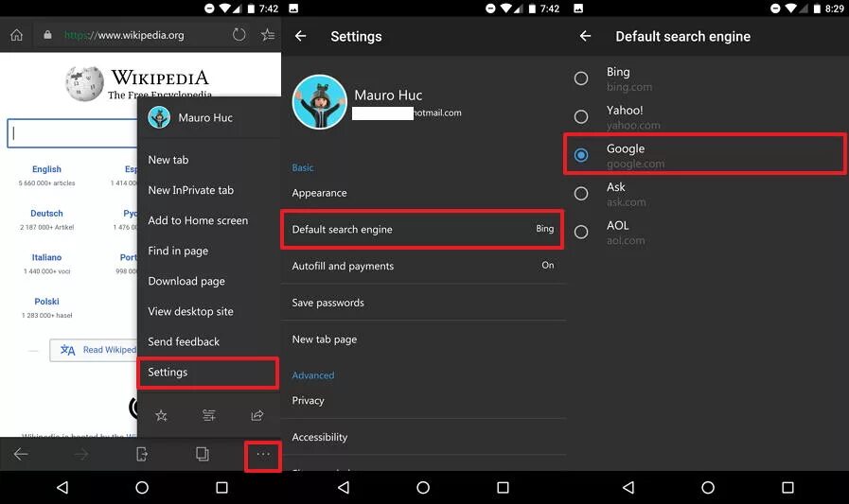
Task: Tap the favorites star in menu footer
Action: 161,415
